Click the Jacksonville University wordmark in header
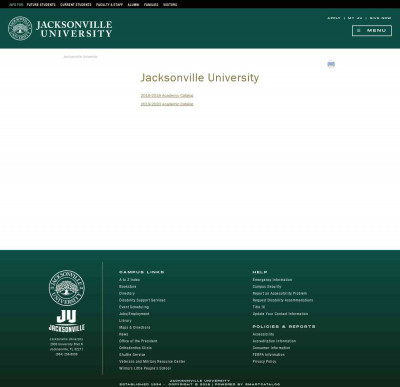This screenshot has width=400, height=387. [x=74, y=29]
